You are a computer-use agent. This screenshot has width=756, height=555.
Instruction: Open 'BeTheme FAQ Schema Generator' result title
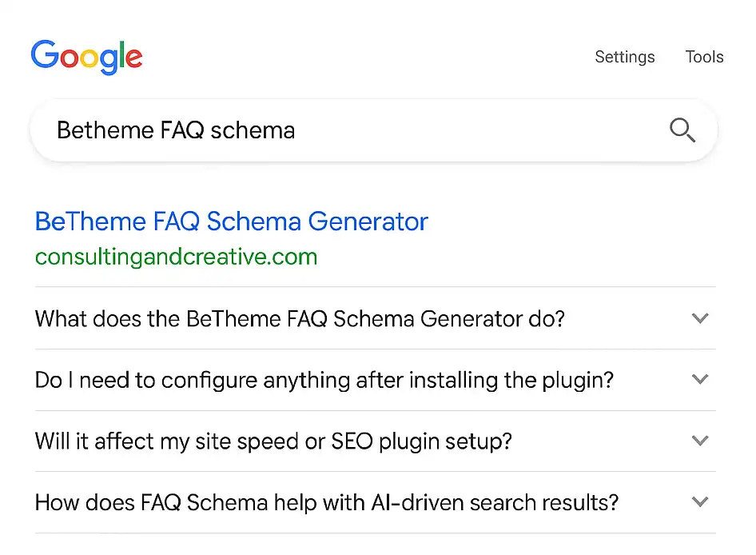click(x=232, y=222)
